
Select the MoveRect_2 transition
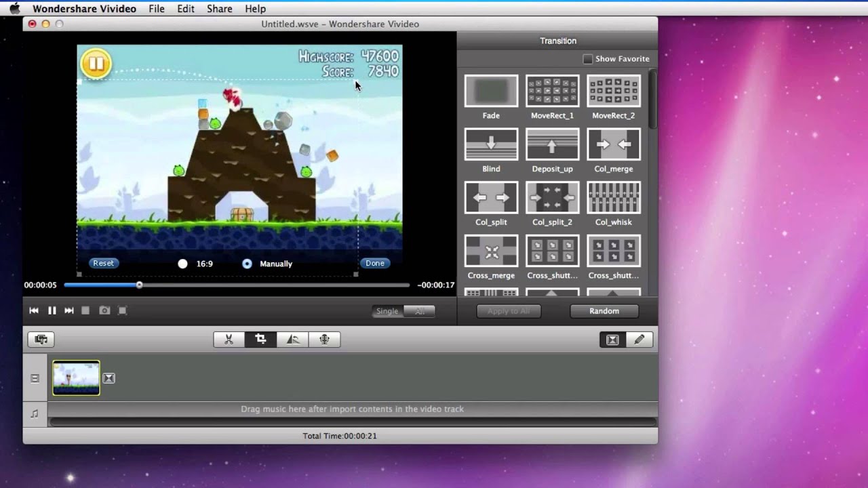click(613, 91)
